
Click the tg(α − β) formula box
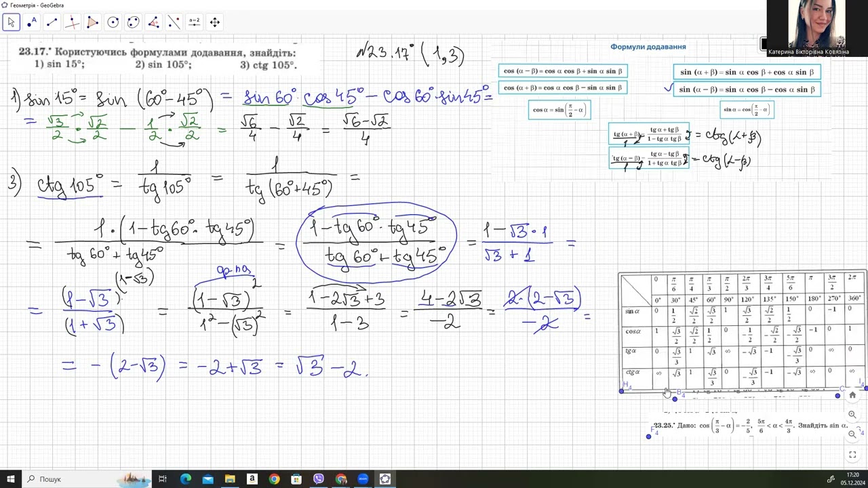[648, 158]
